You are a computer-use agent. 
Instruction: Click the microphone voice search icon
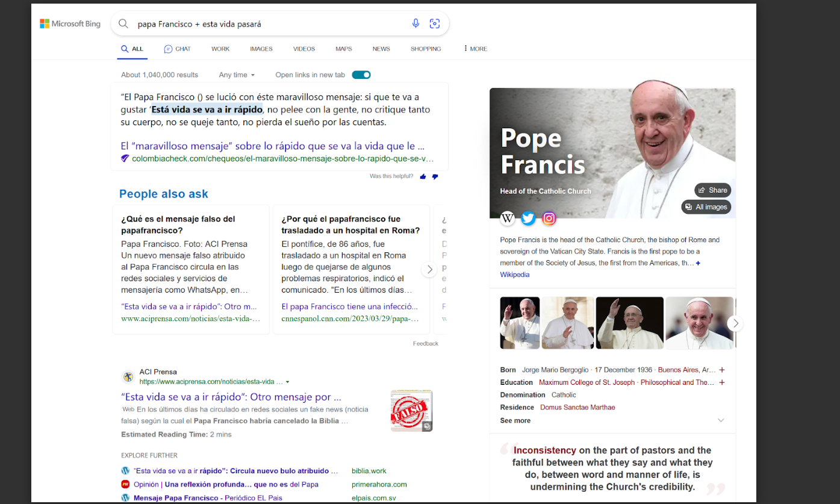[x=415, y=23]
